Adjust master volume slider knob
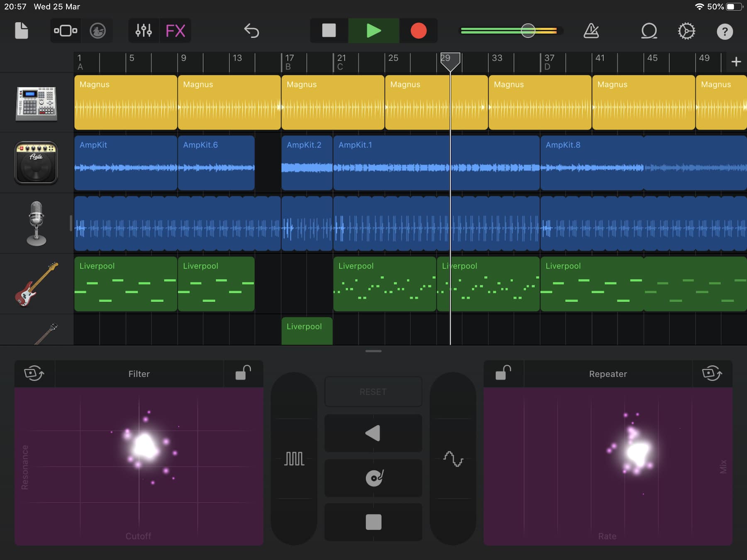 [x=528, y=31]
